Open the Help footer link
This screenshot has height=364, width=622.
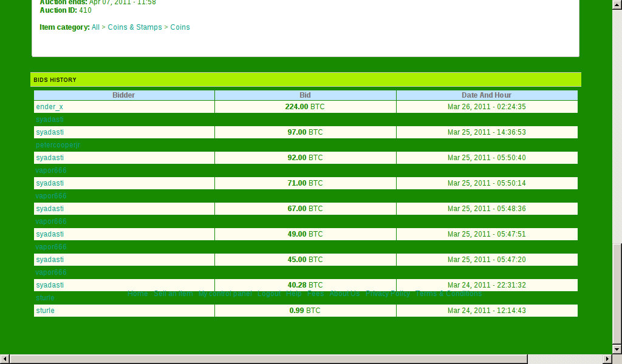[x=293, y=294]
